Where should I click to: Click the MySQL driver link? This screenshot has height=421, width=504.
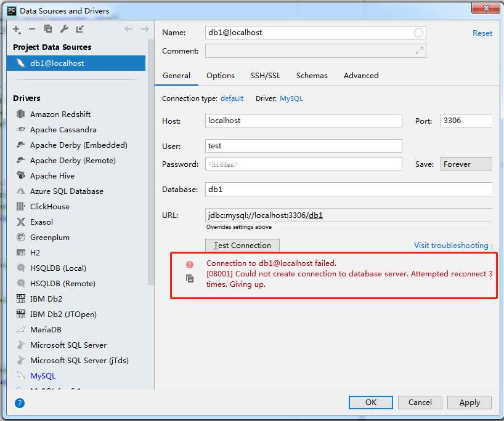click(x=291, y=98)
